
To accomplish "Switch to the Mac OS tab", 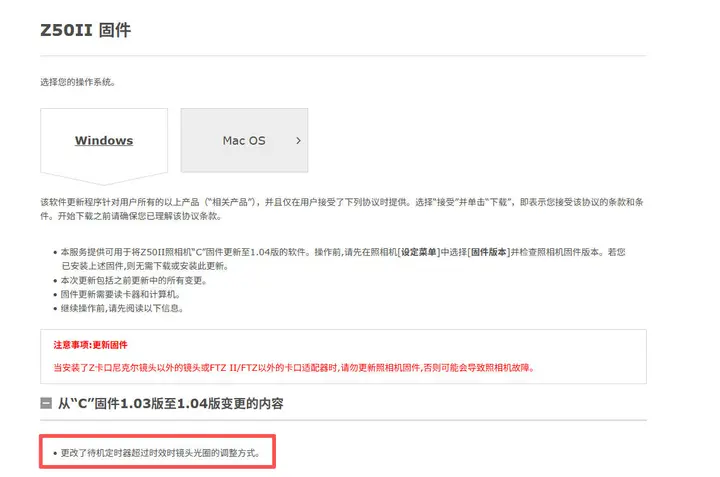I will (243, 141).
